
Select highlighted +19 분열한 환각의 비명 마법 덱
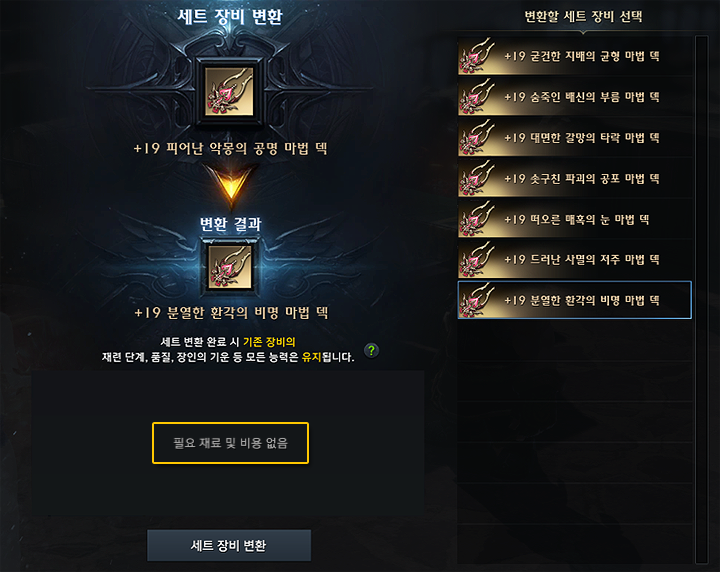[x=575, y=300]
